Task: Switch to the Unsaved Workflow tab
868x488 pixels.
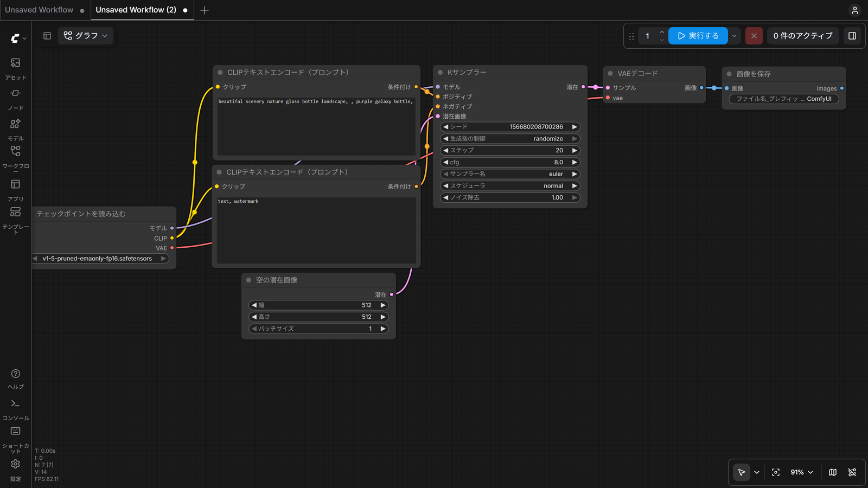Action: (39, 10)
